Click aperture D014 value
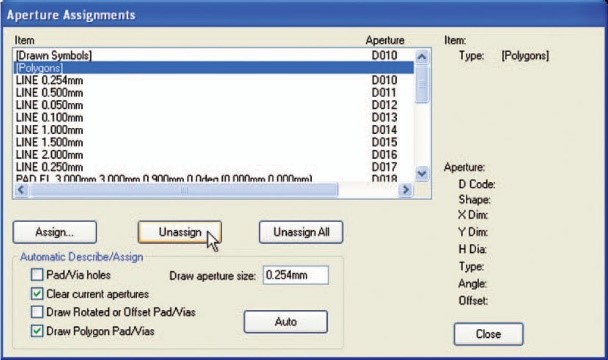This screenshot has height=360, width=608. (384, 130)
